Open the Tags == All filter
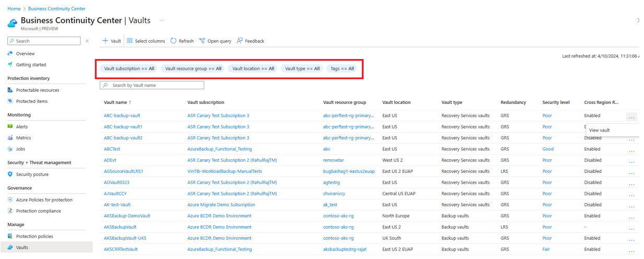This screenshot has width=644, height=259. (342, 68)
